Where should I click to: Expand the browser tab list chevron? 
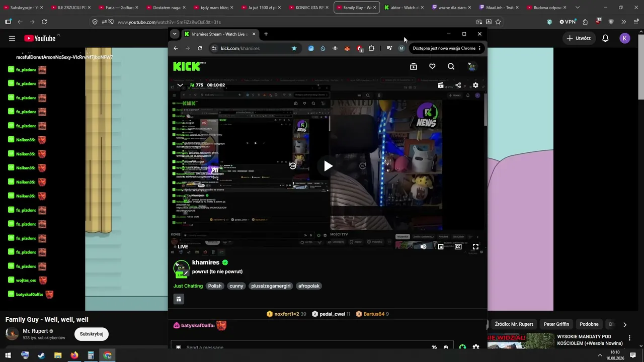(x=577, y=8)
